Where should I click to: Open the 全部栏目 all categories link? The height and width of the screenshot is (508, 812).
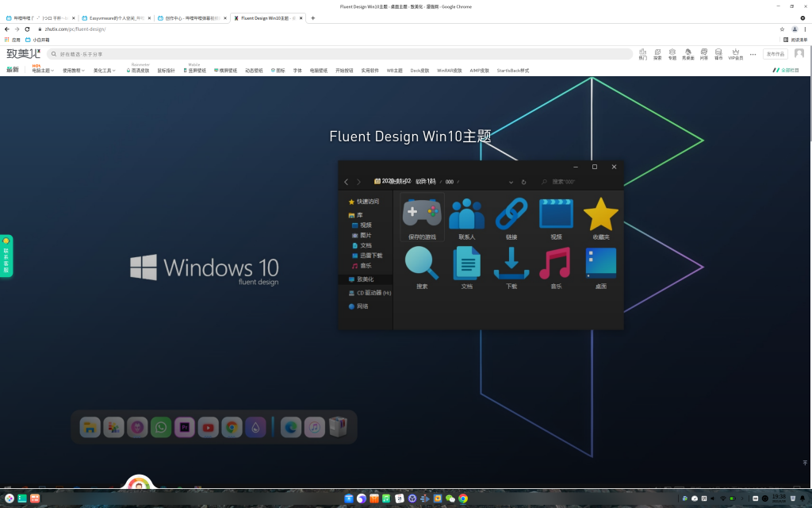pyautogui.click(x=786, y=70)
